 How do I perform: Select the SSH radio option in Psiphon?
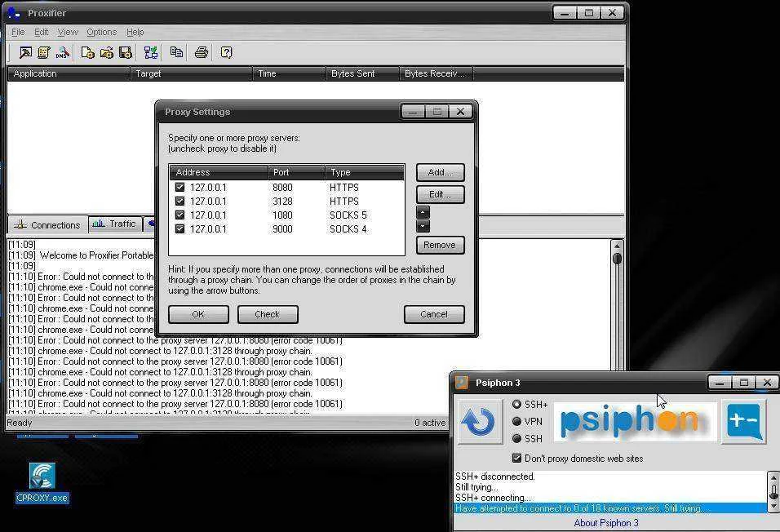point(516,438)
